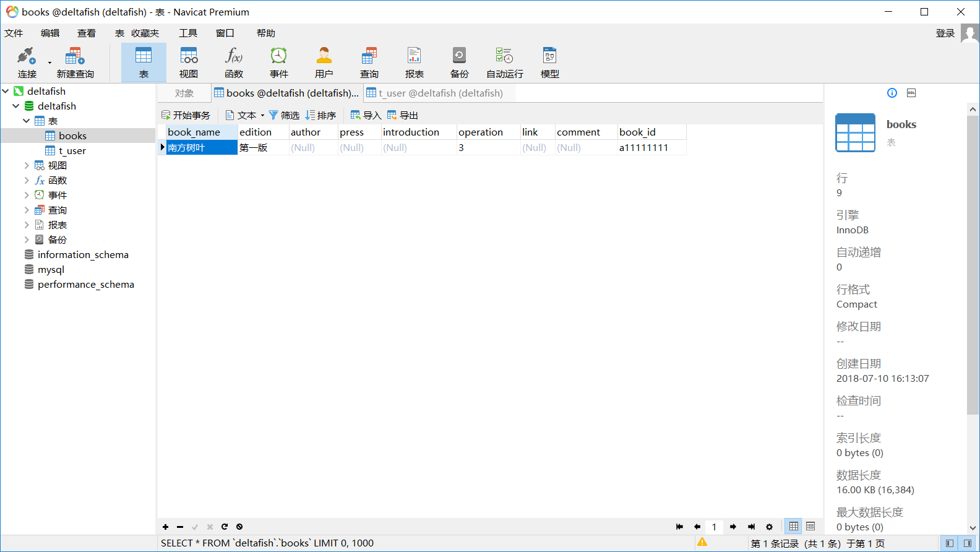Collapse the 表 tree node
Viewport: 980px width, 552px height.
[x=27, y=121]
